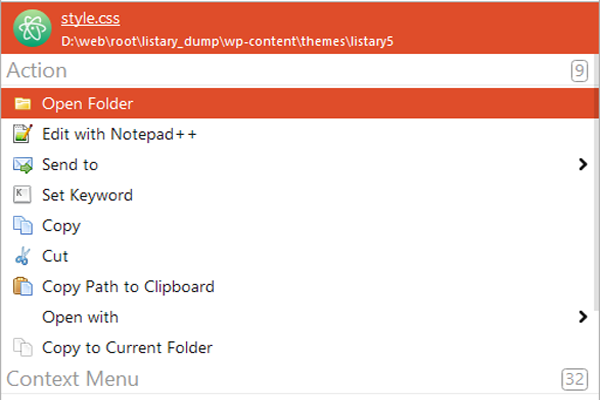Expand the Send to submenu arrow

click(x=582, y=165)
